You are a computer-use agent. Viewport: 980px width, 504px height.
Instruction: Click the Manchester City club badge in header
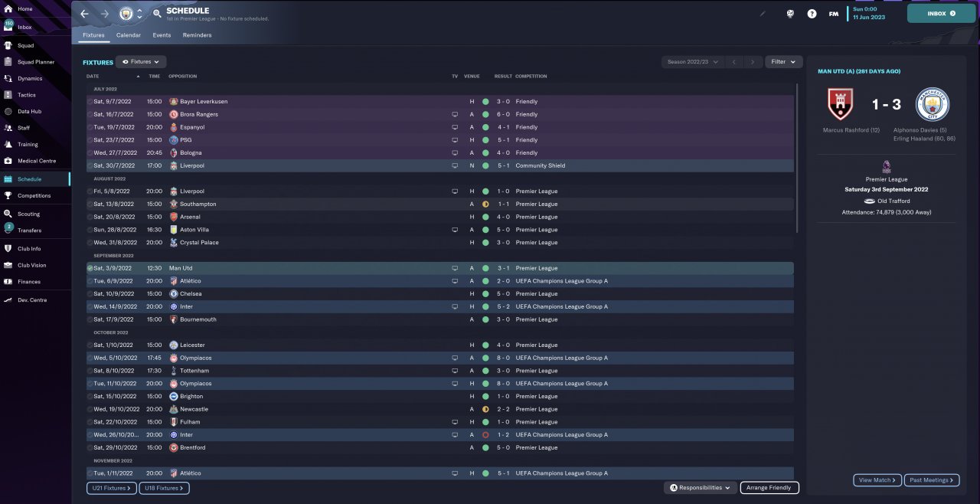pyautogui.click(x=126, y=14)
